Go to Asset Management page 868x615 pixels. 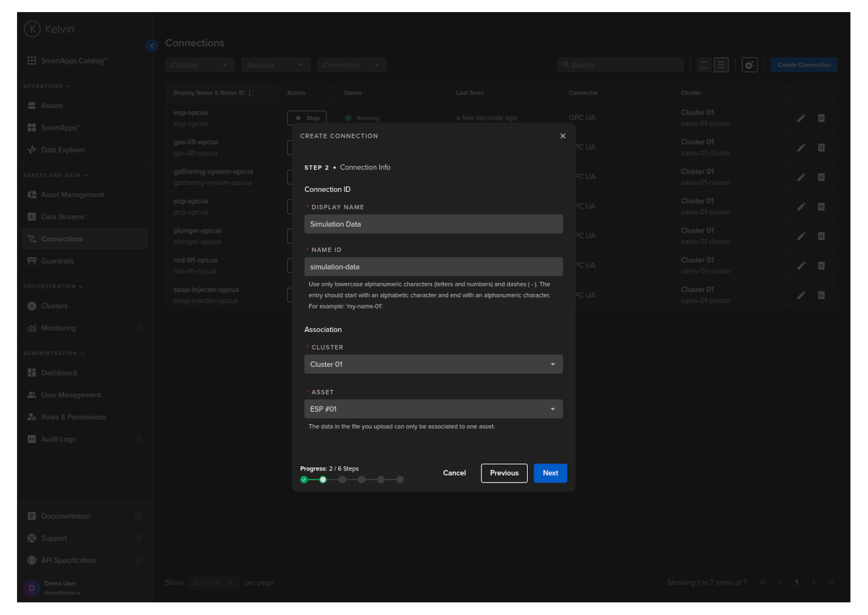tap(72, 195)
